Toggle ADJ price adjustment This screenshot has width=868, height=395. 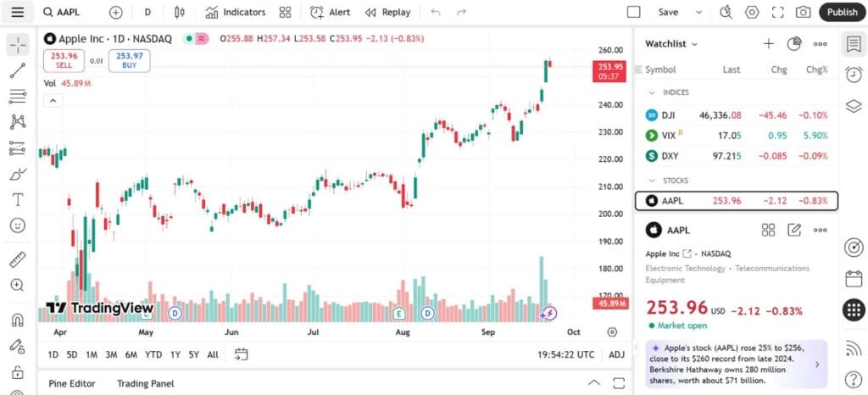(616, 354)
